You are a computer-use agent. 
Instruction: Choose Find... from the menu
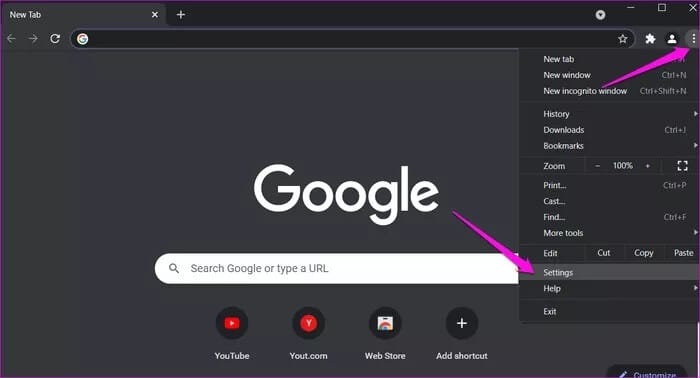pos(609,217)
